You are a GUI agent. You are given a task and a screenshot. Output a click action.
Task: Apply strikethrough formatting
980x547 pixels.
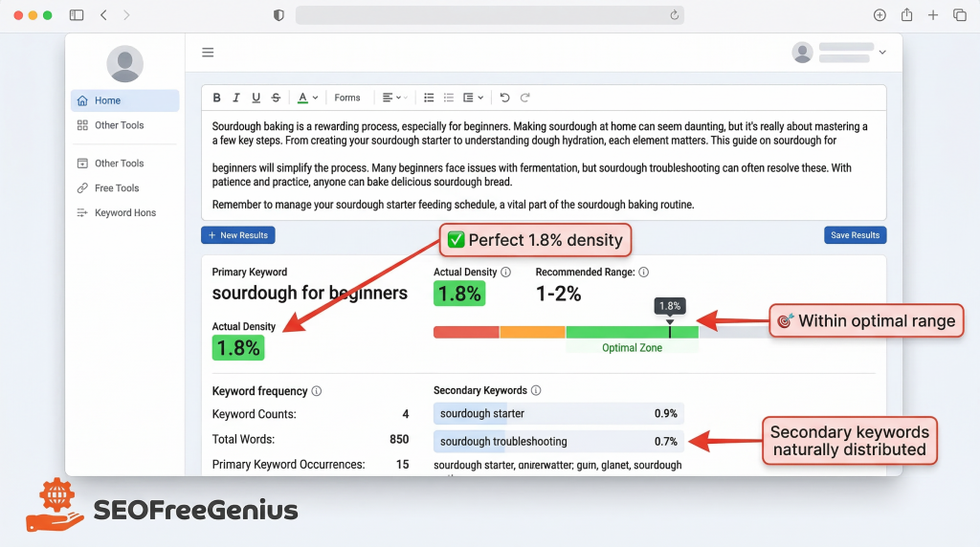coord(276,98)
